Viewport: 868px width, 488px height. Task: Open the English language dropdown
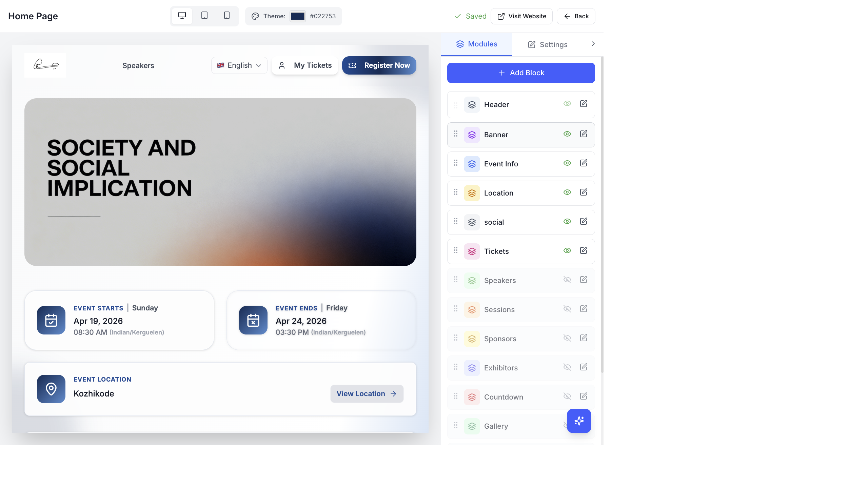point(239,65)
